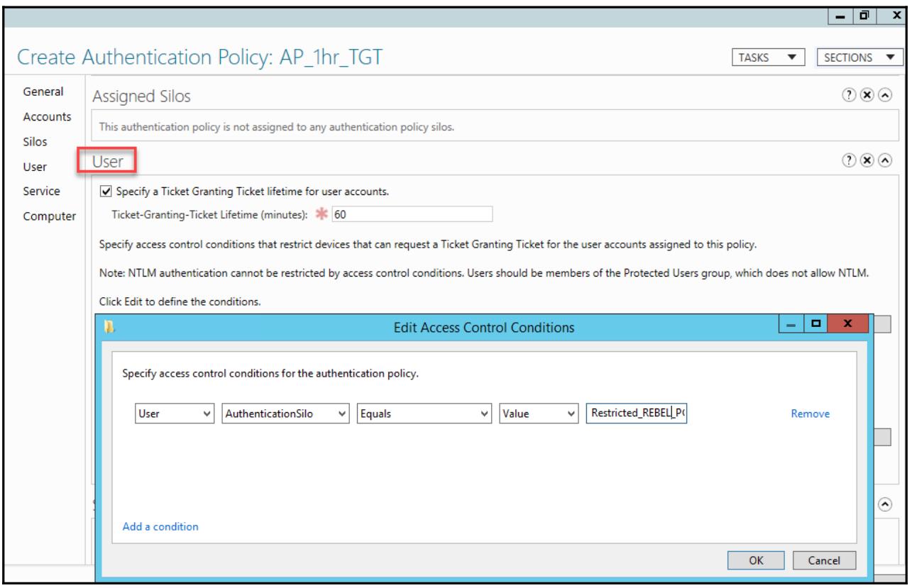Open the Equals operator dropdown
Viewport: 912px width, 588px height.
[422, 414]
